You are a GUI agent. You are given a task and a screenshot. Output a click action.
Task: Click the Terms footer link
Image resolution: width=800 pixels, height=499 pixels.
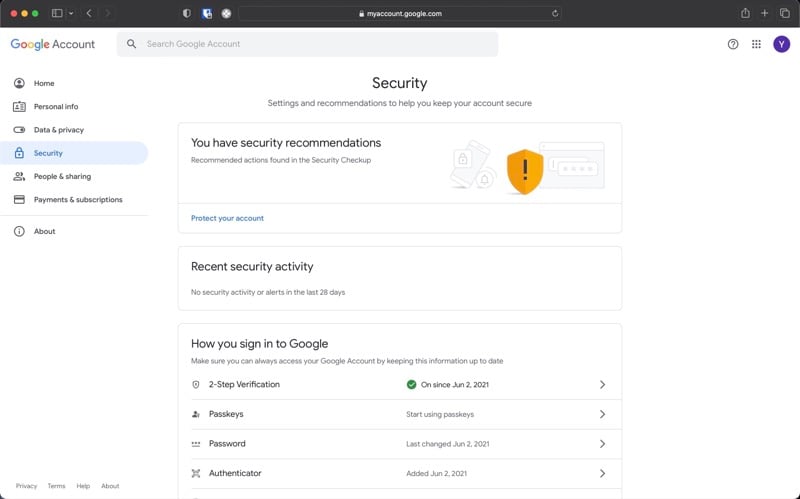56,486
